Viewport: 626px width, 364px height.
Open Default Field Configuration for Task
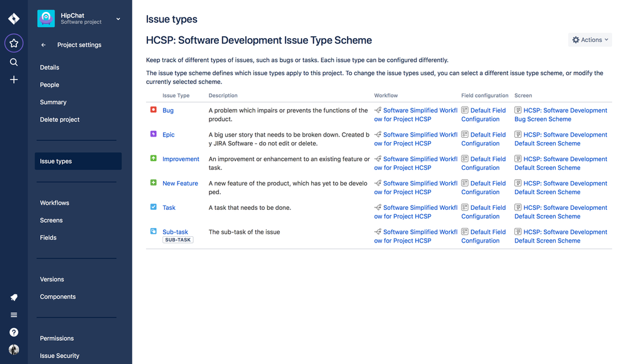tap(484, 212)
